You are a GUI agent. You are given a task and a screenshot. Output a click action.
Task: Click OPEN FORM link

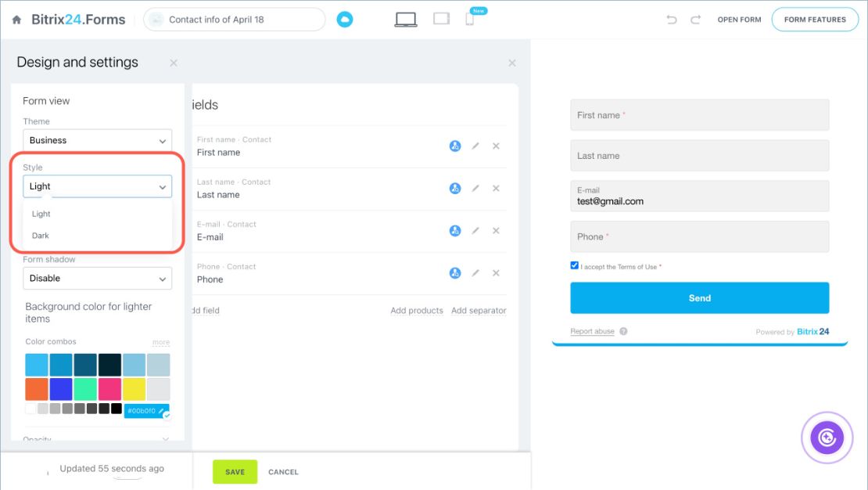739,20
